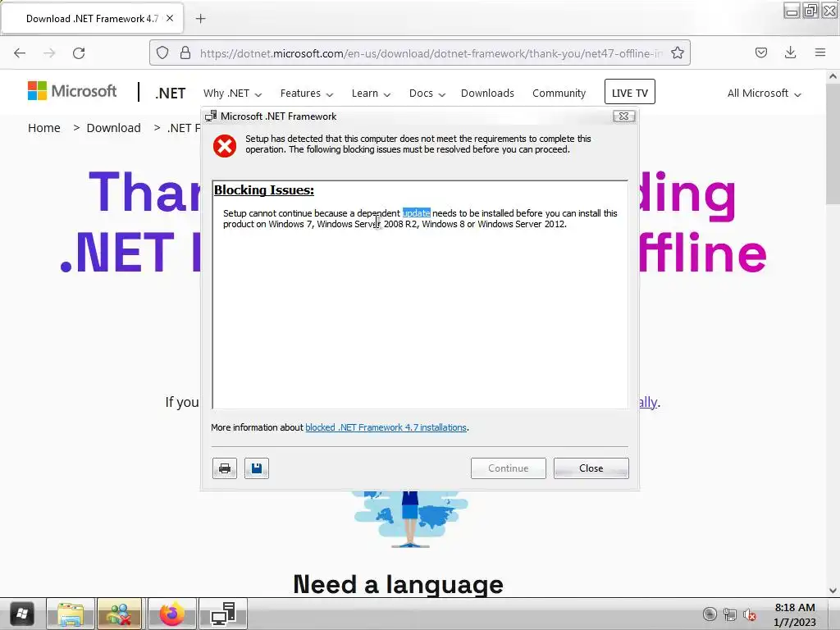Screen dimensions: 840x630
Task: Click the network tray icon
Action: pos(729,614)
